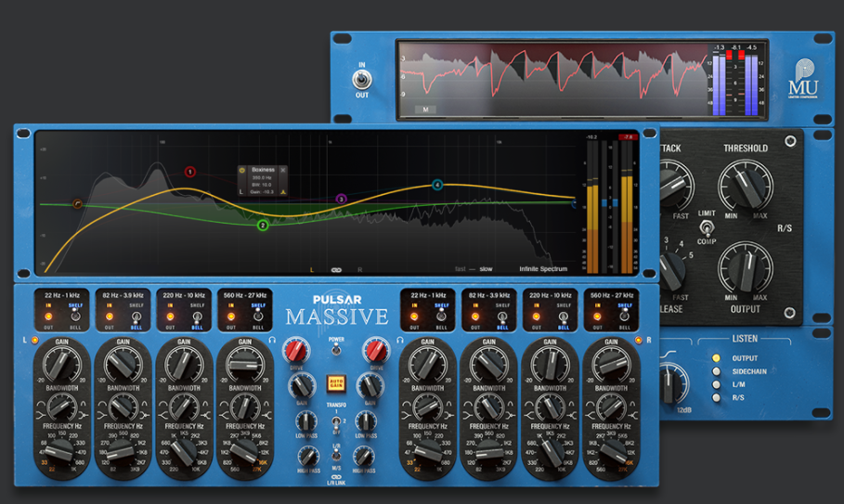Image resolution: width=844 pixels, height=504 pixels.
Task: Select purple EQ node 3
Action: pyautogui.click(x=341, y=199)
